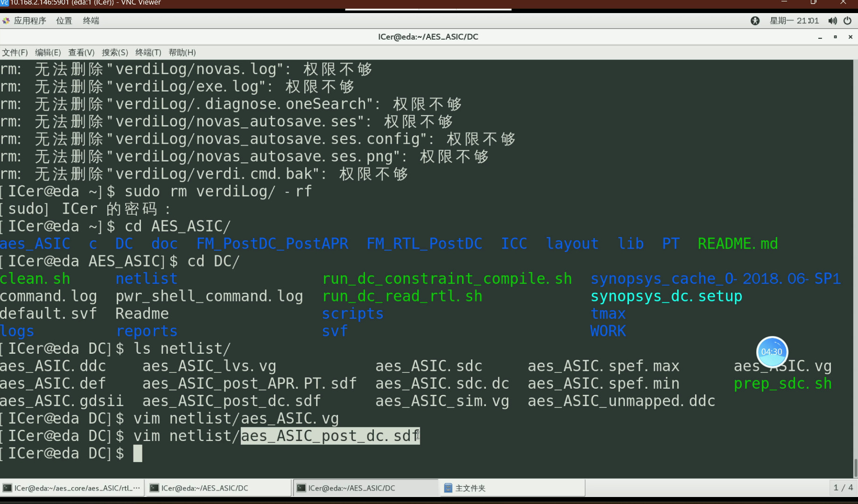
Task: Click the text Readme in the DC listing
Action: pyautogui.click(x=142, y=314)
